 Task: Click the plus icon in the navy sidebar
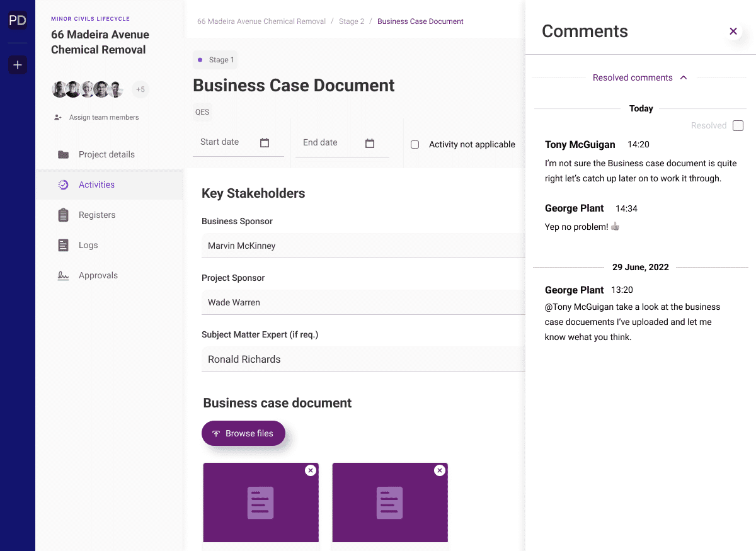click(18, 64)
